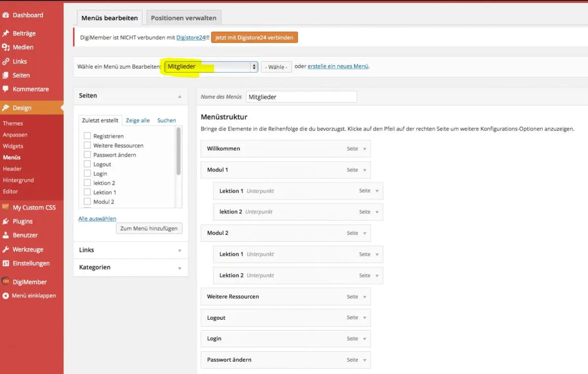The height and width of the screenshot is (374, 588).
Task: Click the Werkzeuge wrench icon
Action: pos(5,249)
